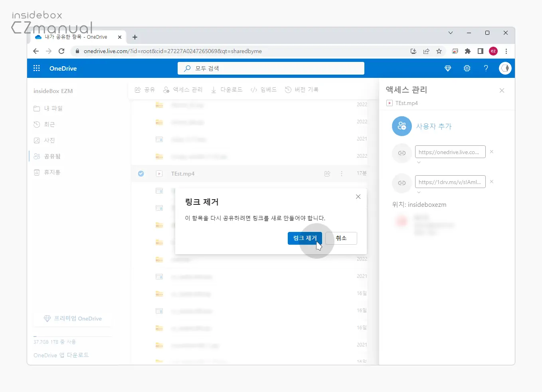Uncheck the TEst.mp4 selection checkbox
The height and width of the screenshot is (392, 542).
point(141,174)
